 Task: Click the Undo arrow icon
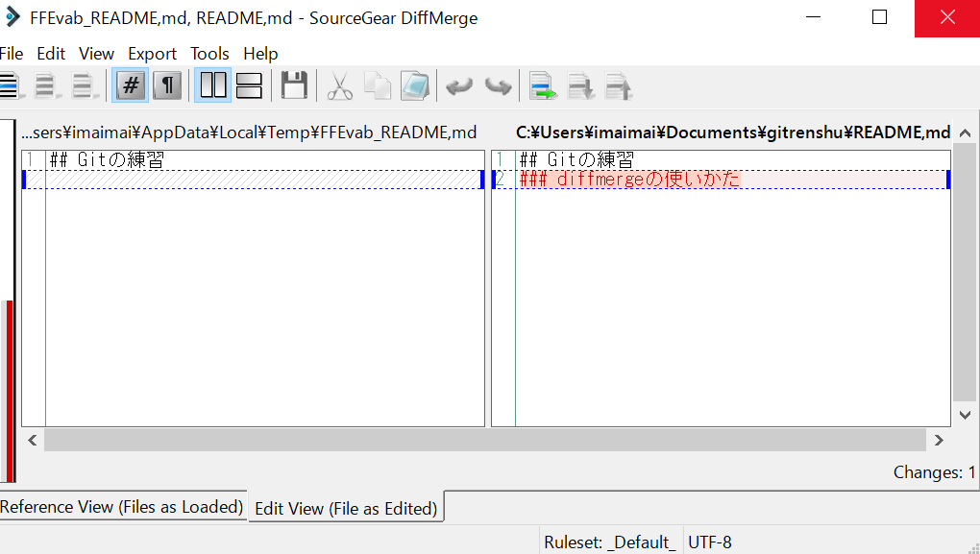click(x=459, y=85)
